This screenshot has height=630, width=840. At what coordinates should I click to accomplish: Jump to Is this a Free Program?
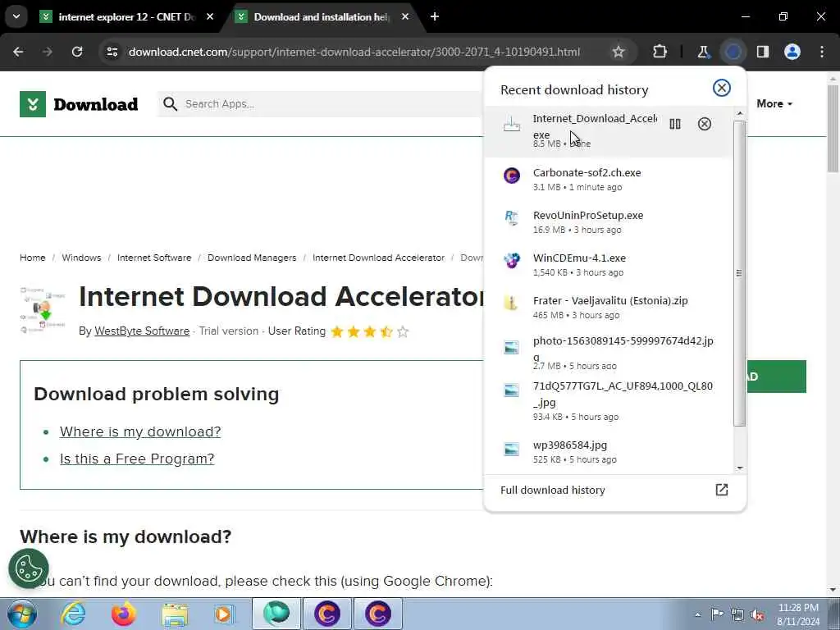pos(137,459)
